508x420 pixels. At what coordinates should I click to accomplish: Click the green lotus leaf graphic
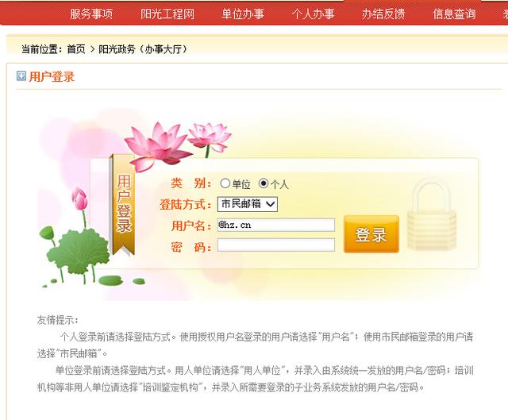(78, 251)
